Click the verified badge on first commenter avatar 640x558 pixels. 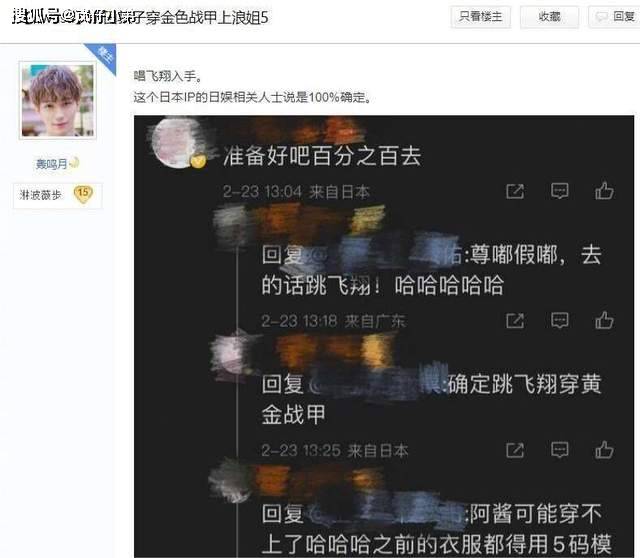pyautogui.click(x=198, y=162)
